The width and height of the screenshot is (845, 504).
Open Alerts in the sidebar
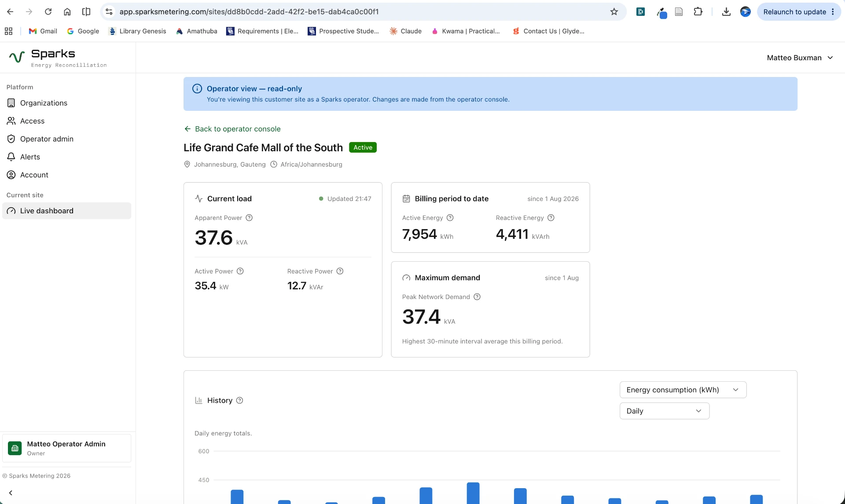[x=67, y=157]
